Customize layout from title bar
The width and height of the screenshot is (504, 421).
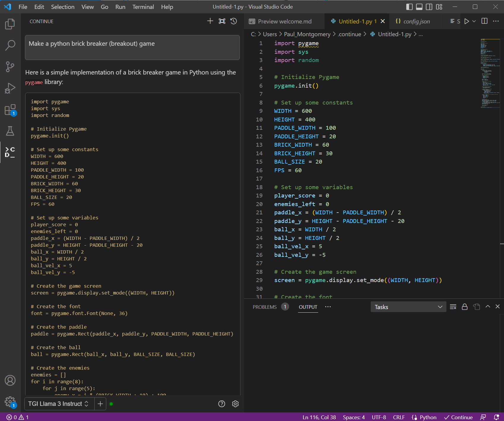coord(439,7)
